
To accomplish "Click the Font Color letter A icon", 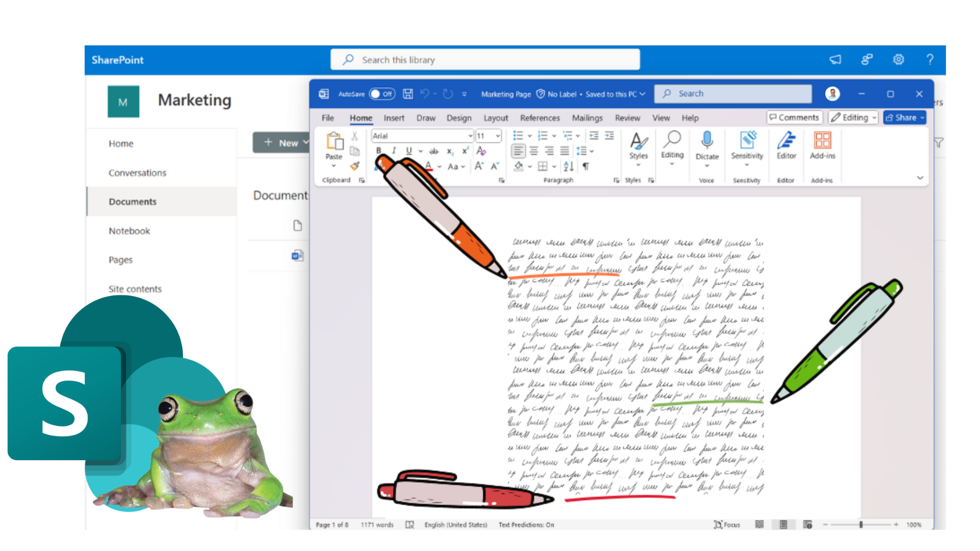I will [x=429, y=166].
